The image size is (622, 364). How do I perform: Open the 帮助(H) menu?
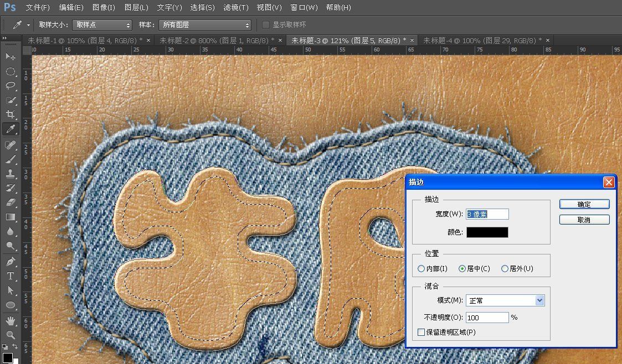click(x=338, y=7)
